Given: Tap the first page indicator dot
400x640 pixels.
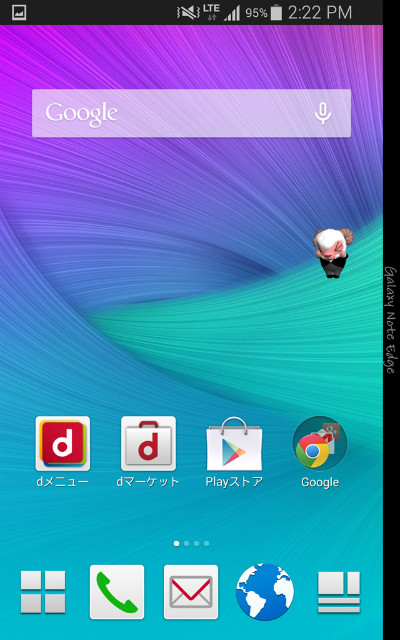Looking at the screenshot, I should point(176,543).
